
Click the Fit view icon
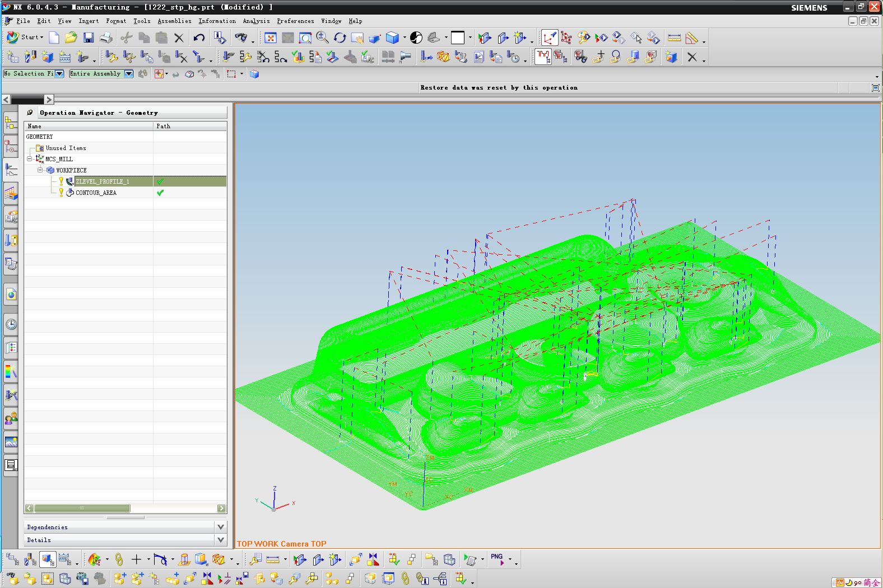[271, 38]
